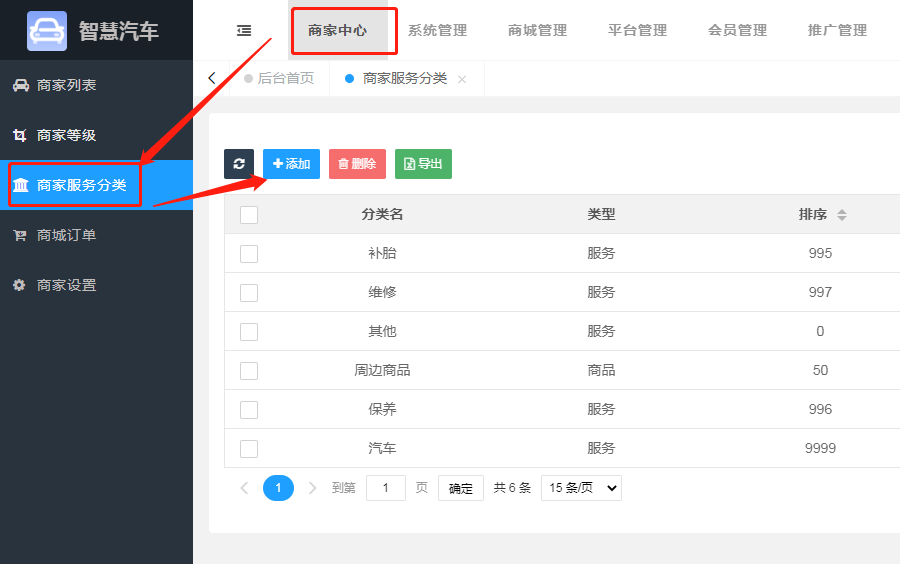
Task: Click the 分类名 column header
Action: coord(382,215)
